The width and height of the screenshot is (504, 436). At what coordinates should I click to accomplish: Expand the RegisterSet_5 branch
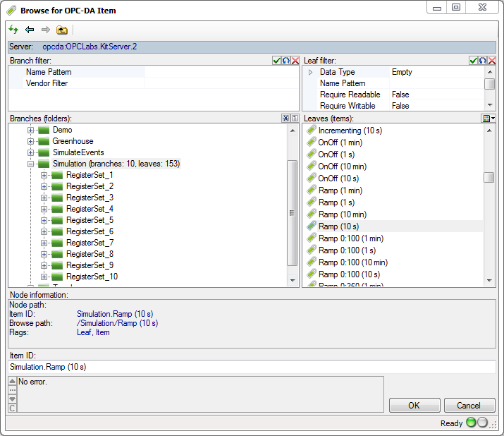(44, 220)
